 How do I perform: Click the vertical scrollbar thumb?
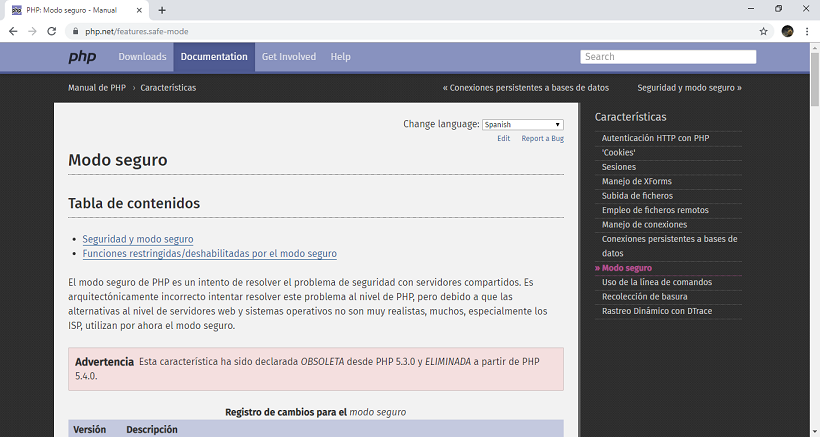[815, 78]
